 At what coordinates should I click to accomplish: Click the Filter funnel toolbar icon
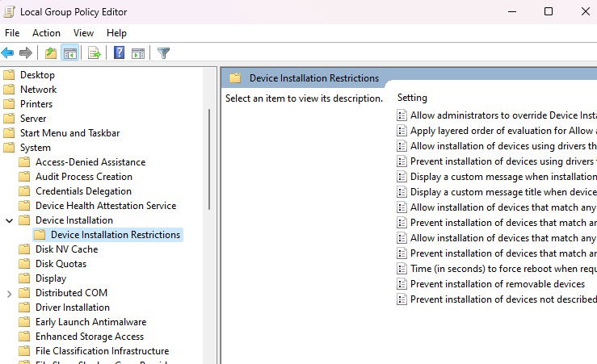[x=163, y=53]
